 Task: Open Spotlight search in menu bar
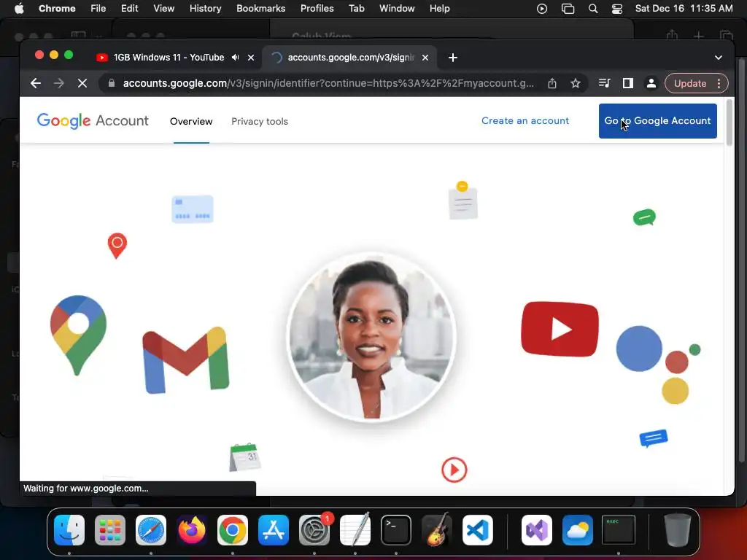pyautogui.click(x=592, y=9)
